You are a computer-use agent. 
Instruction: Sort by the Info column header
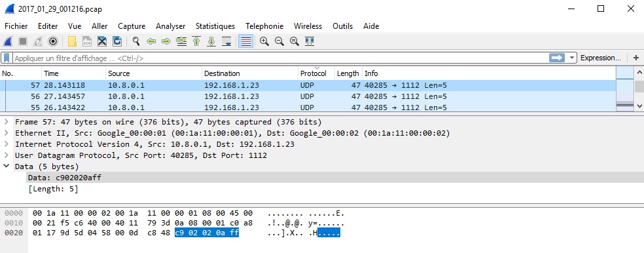489,73
